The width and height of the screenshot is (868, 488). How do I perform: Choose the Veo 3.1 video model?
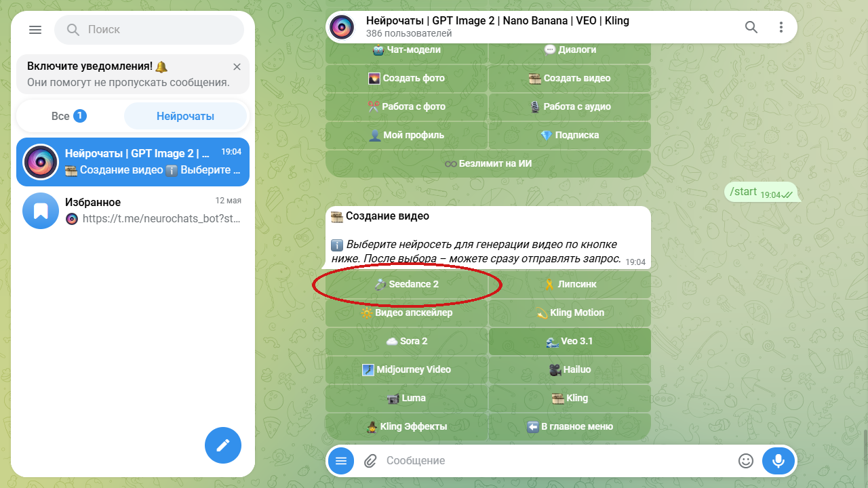(570, 341)
